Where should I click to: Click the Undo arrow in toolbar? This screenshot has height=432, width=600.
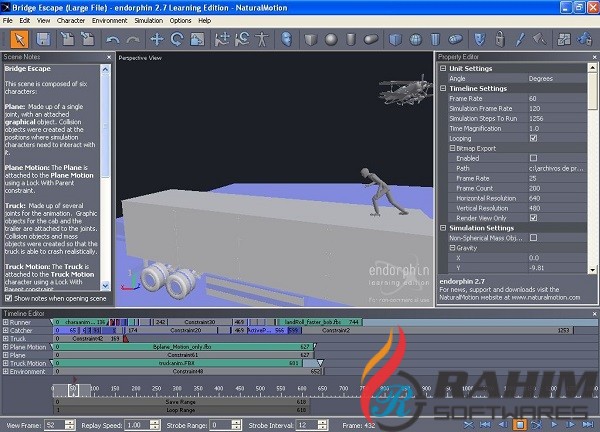tap(111, 39)
